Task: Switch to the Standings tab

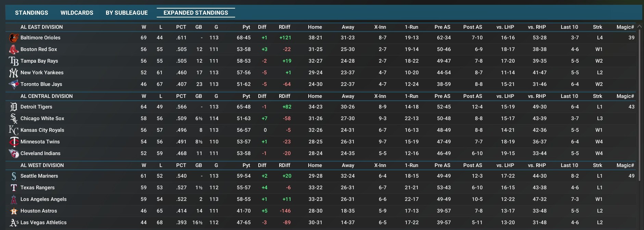Action: click(31, 13)
